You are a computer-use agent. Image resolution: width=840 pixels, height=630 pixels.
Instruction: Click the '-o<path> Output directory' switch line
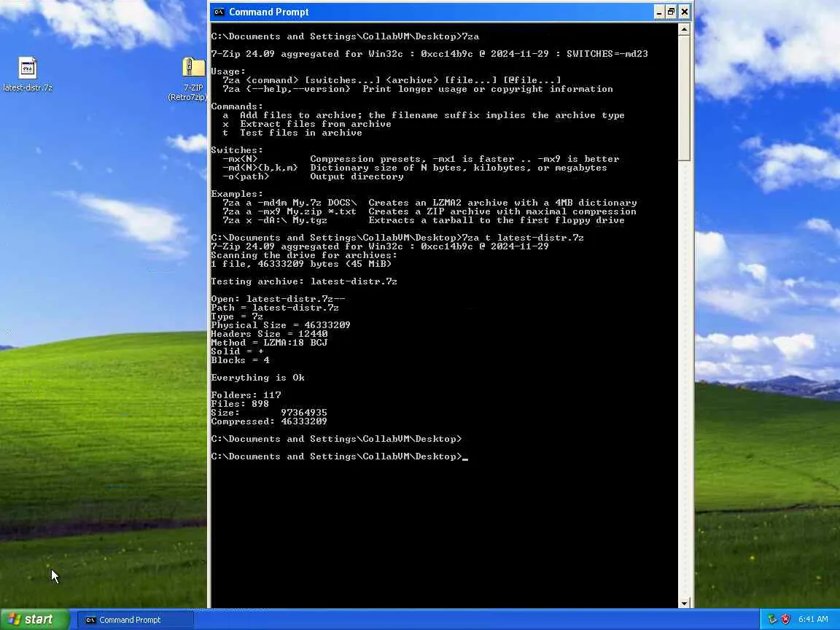point(313,176)
